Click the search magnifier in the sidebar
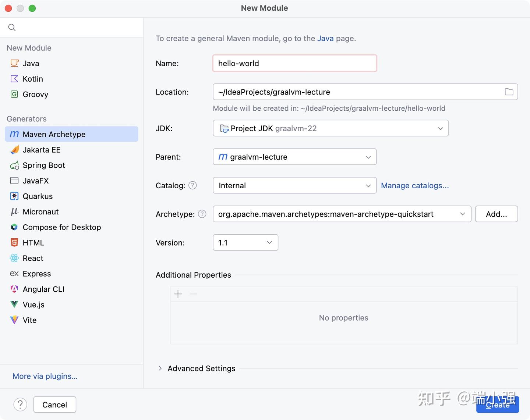This screenshot has width=530, height=420. click(12, 27)
